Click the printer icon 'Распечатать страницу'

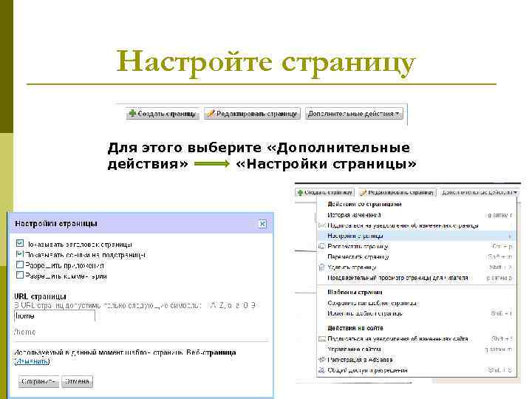pyautogui.click(x=321, y=246)
